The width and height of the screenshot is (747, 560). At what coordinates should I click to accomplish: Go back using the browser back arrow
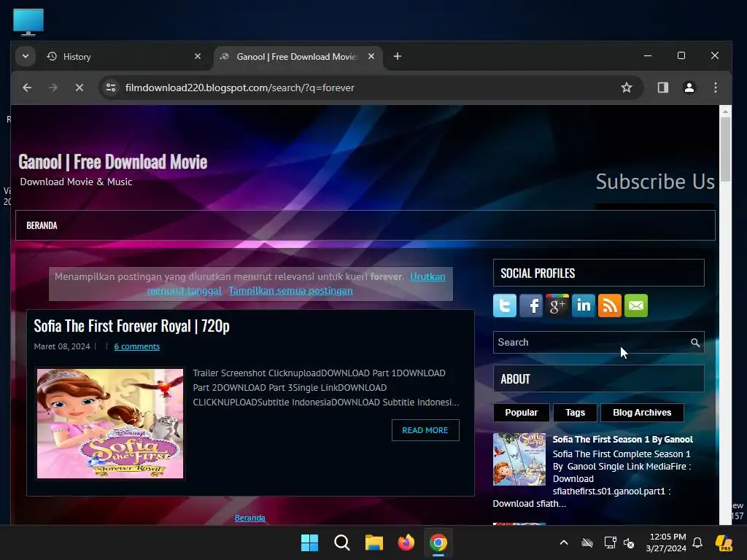[x=27, y=87]
